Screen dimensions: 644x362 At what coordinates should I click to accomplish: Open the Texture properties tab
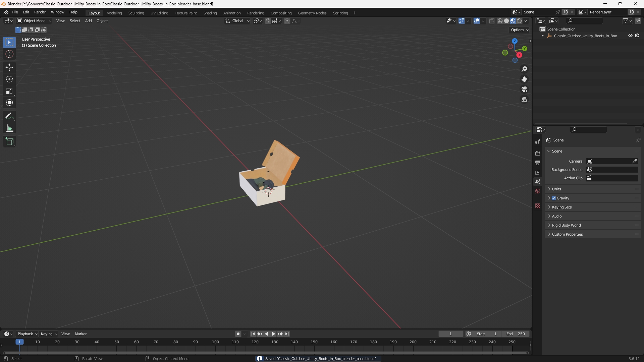pos(538,206)
